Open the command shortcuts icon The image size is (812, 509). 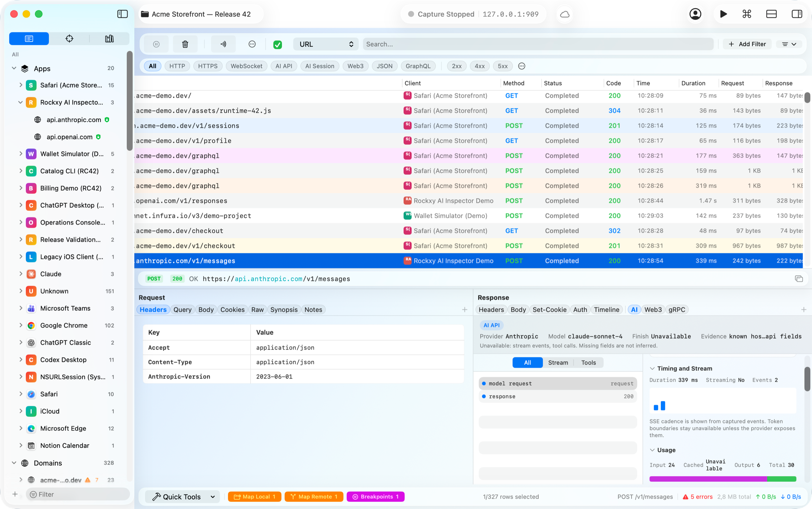point(747,14)
